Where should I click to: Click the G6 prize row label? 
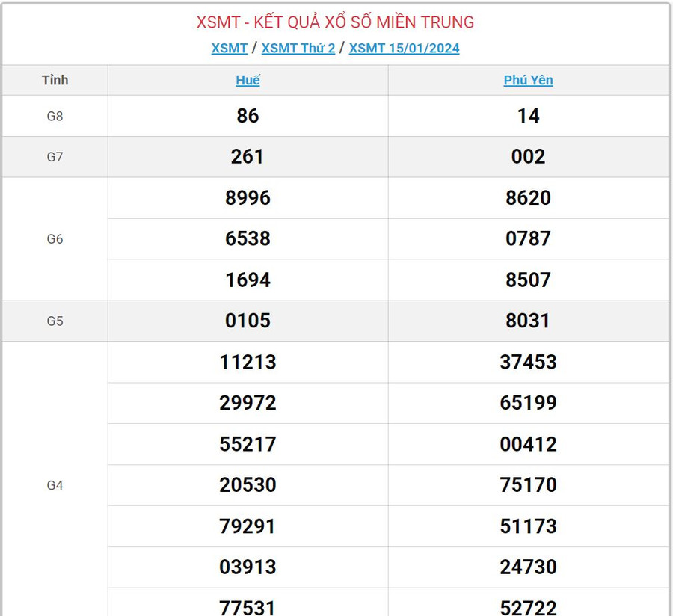pyautogui.click(x=55, y=239)
